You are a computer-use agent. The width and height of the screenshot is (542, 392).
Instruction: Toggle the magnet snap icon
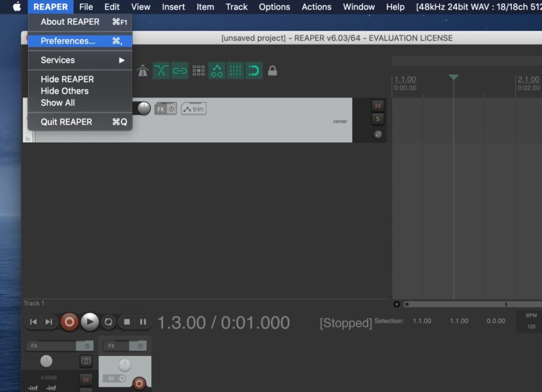254,71
